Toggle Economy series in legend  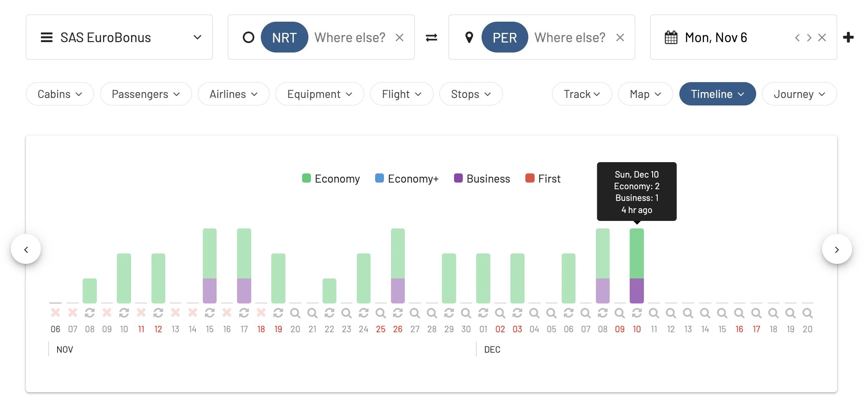[331, 178]
